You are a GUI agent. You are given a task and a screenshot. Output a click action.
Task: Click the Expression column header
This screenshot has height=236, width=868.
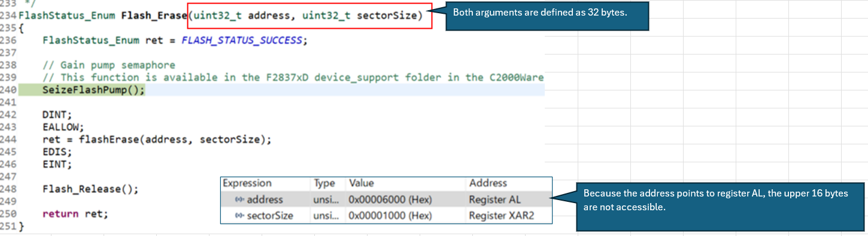pos(247,183)
